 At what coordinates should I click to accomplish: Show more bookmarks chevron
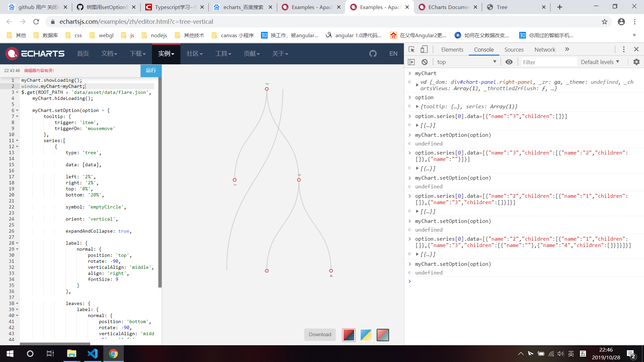click(634, 35)
